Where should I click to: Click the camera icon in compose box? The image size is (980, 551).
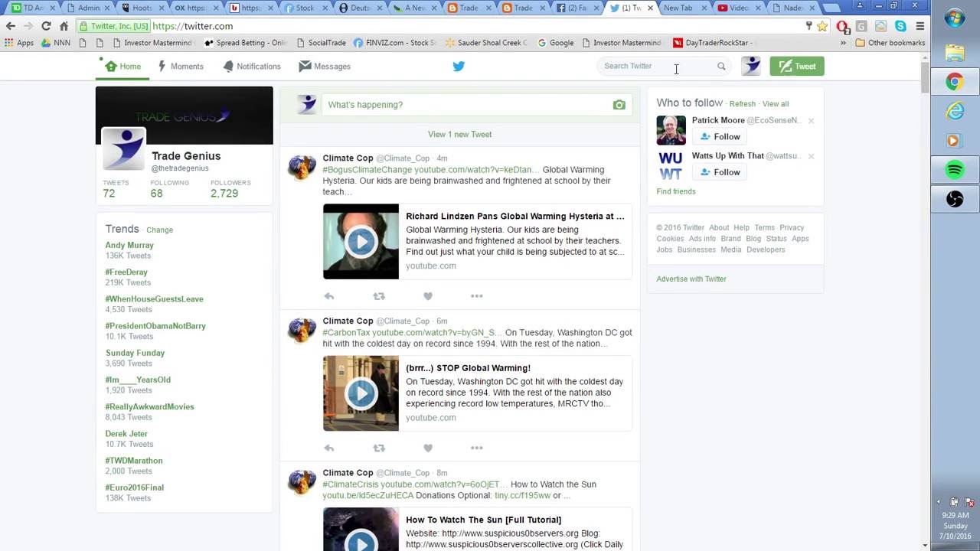click(619, 105)
